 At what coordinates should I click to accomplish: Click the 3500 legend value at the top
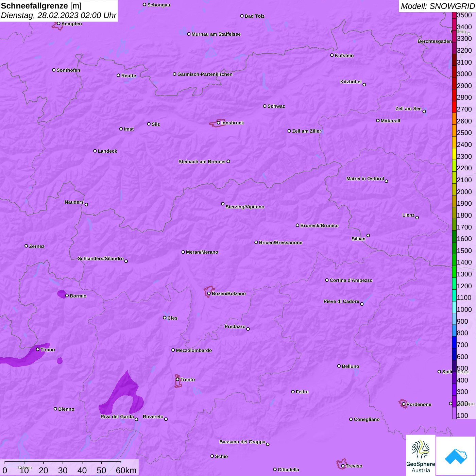[x=464, y=15]
